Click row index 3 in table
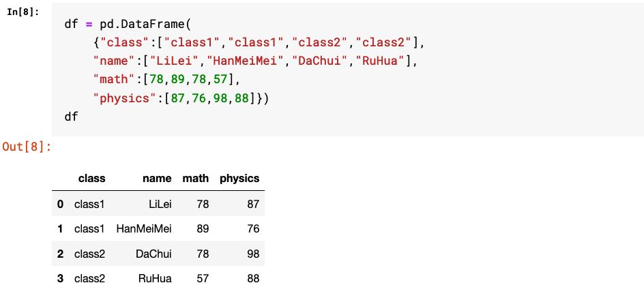This screenshot has height=300, width=644. click(x=60, y=279)
